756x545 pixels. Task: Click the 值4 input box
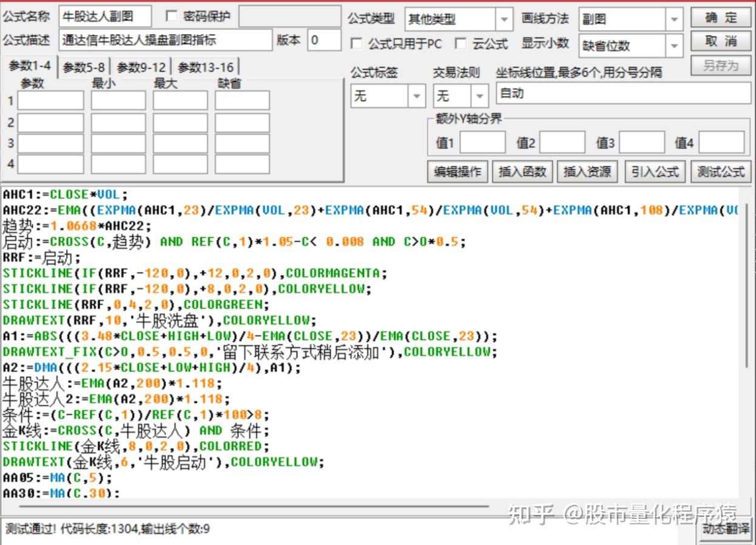click(x=721, y=143)
